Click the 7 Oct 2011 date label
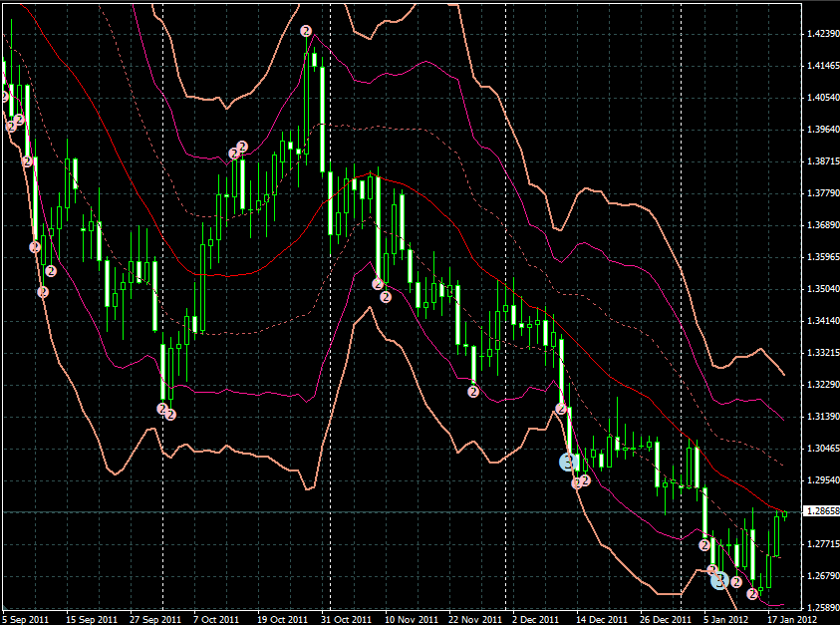840x625 pixels. pos(216,618)
